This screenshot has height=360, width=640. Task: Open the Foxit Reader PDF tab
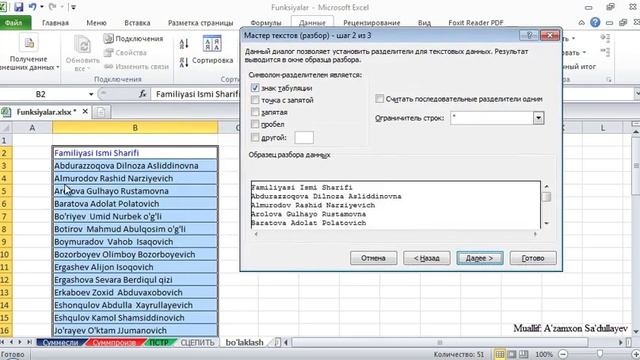click(x=476, y=23)
